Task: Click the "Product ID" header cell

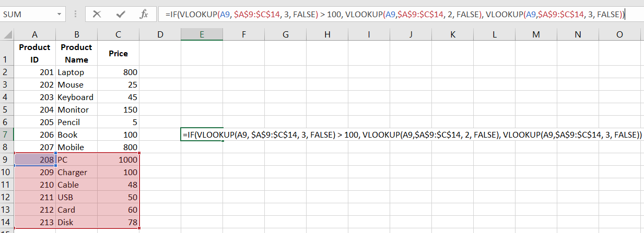Action: 34,53
